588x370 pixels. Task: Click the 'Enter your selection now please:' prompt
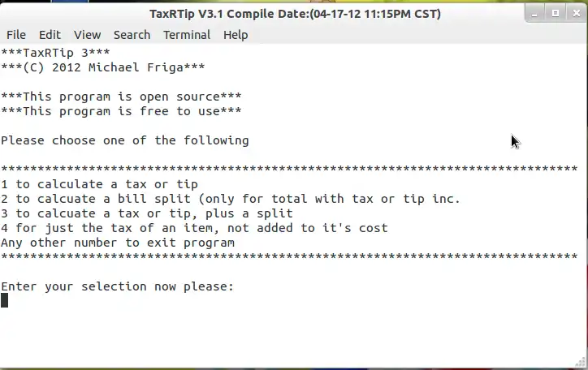117,286
